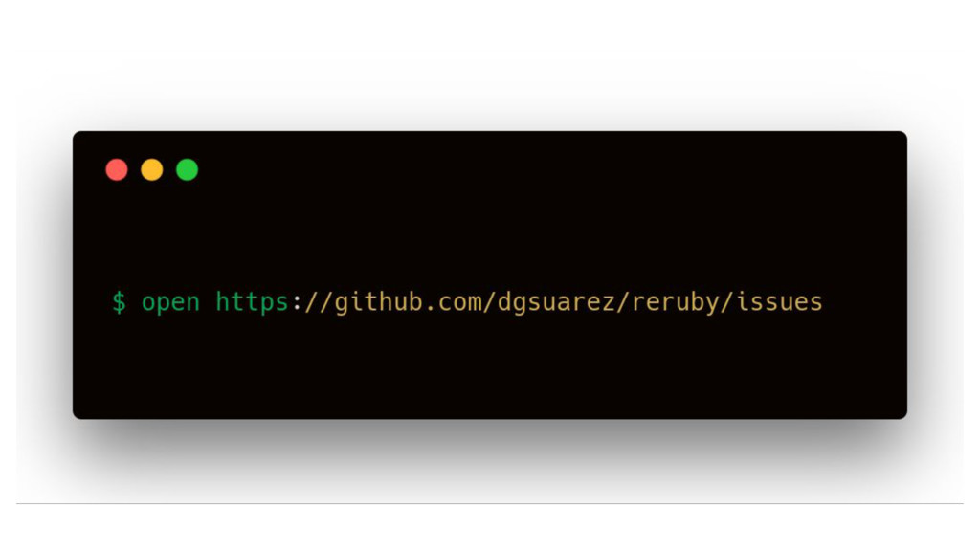Click blank terminal space right of green dot
This screenshot has height=551, width=980.
550,170
